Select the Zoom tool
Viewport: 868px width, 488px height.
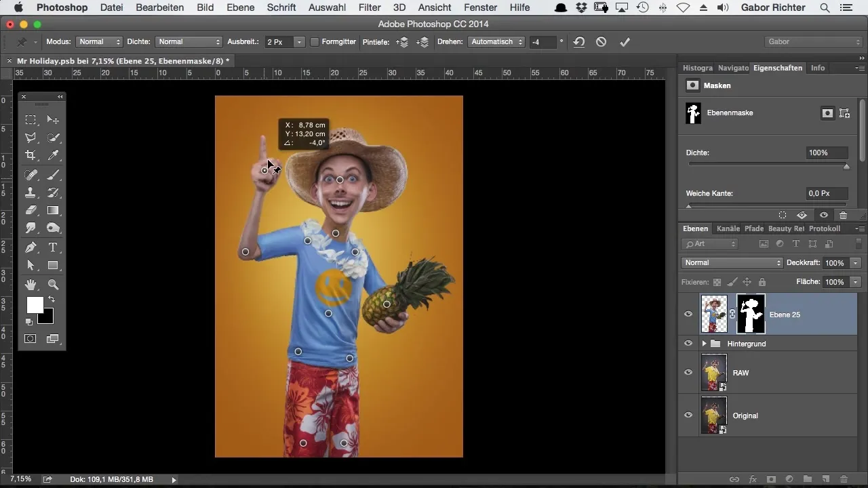click(x=53, y=285)
